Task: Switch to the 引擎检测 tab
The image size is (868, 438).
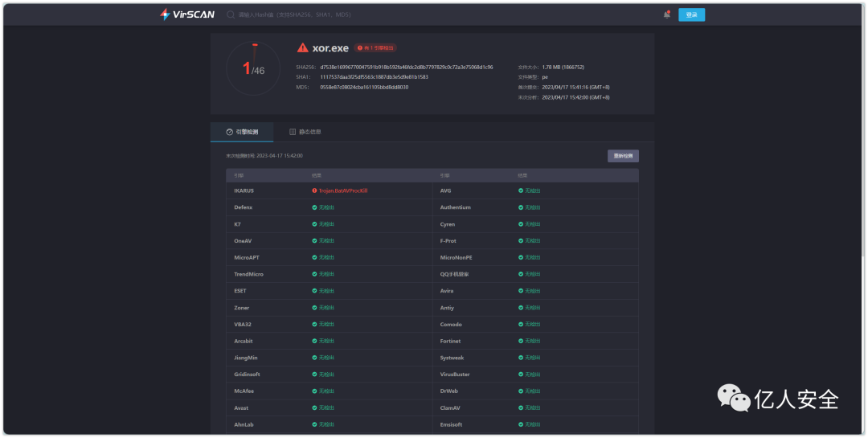Action: coord(242,132)
